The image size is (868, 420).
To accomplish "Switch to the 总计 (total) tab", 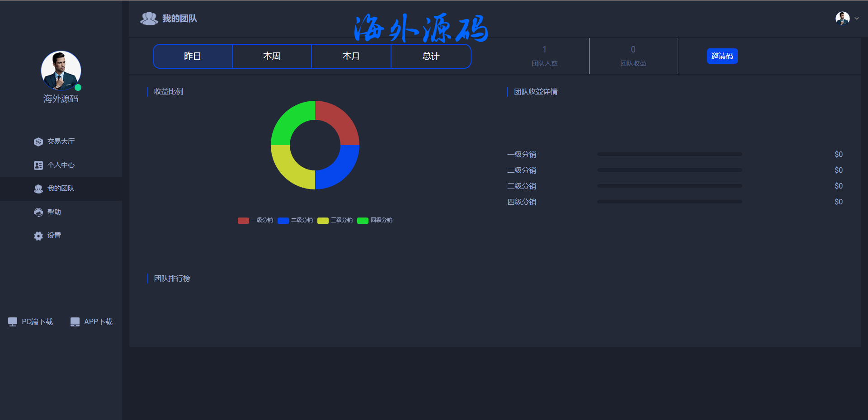I will click(x=430, y=57).
